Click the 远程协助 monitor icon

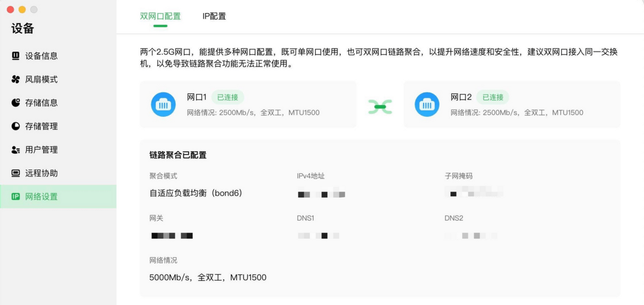16,173
